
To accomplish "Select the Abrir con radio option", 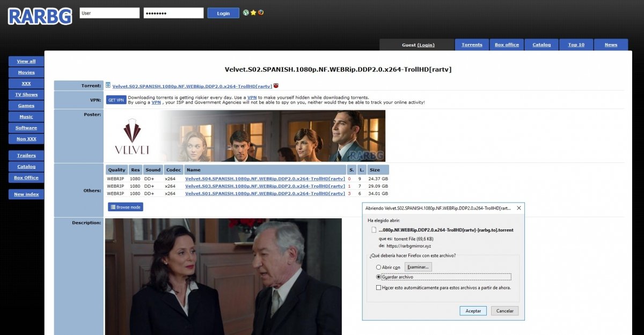I will click(378, 267).
